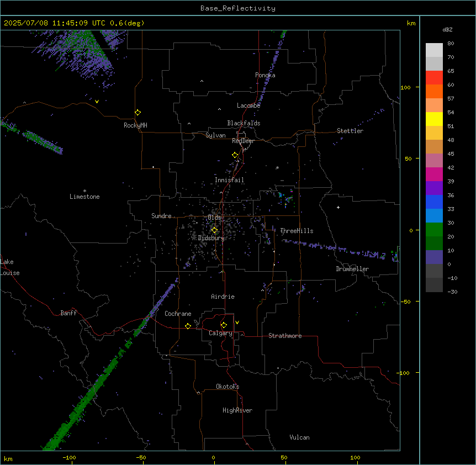Select the violet 39 dBZ legend swatch

[434, 188]
